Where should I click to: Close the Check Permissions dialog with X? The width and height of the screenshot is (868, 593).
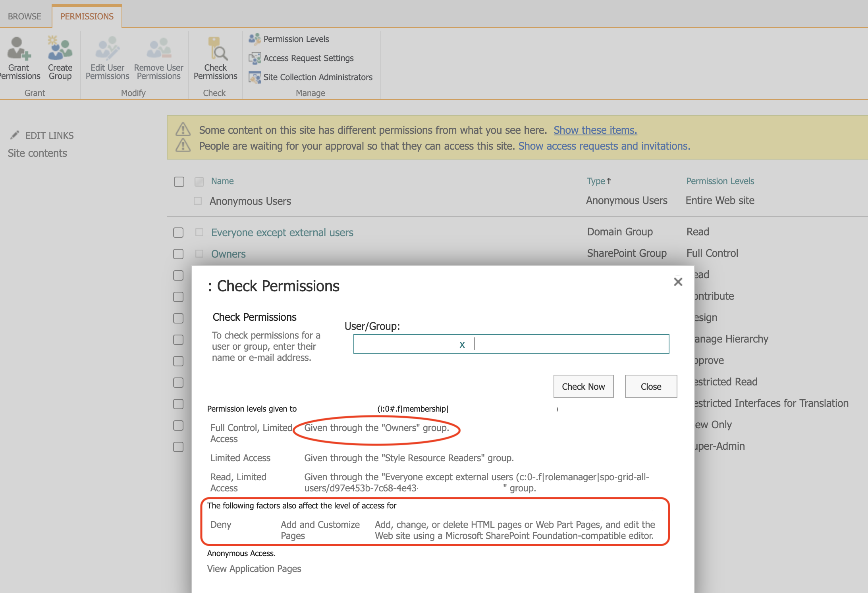pos(678,282)
